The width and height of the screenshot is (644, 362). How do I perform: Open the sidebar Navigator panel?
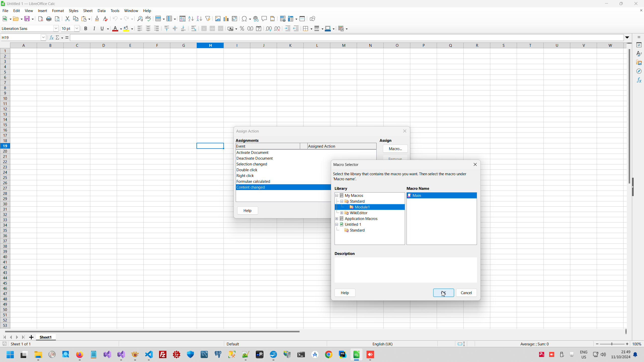(639, 71)
